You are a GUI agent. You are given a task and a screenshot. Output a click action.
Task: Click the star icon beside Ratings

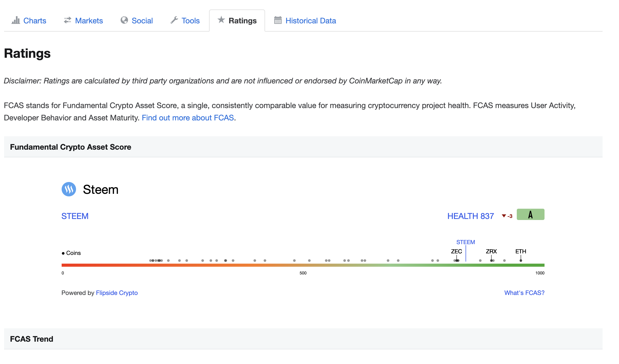point(221,20)
